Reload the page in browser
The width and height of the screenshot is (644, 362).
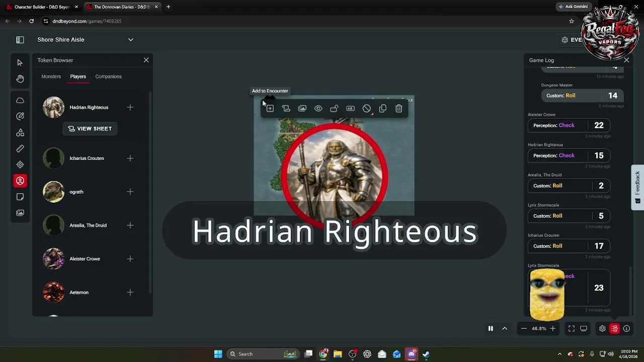[x=31, y=21]
